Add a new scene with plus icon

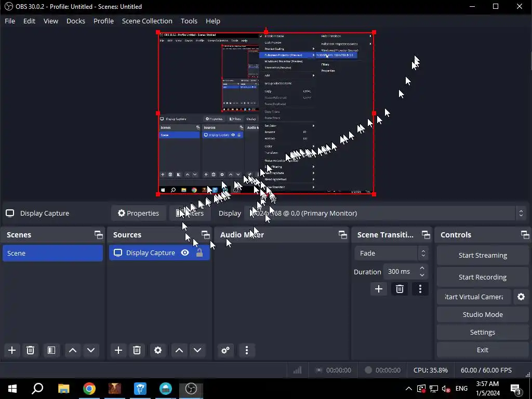point(12,350)
